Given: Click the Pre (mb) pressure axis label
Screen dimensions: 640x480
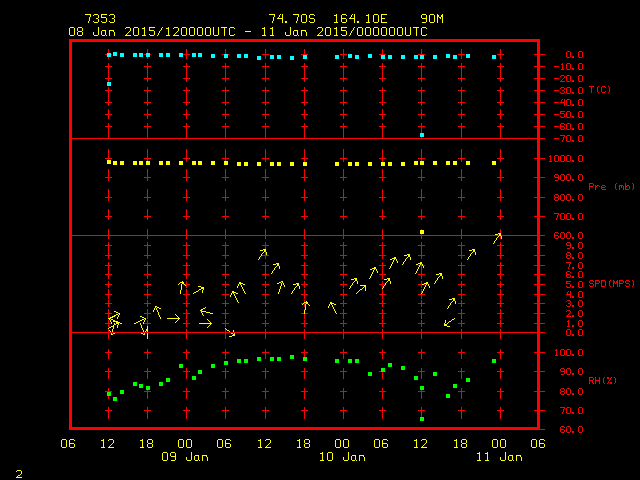Looking at the screenshot, I should pos(611,187).
